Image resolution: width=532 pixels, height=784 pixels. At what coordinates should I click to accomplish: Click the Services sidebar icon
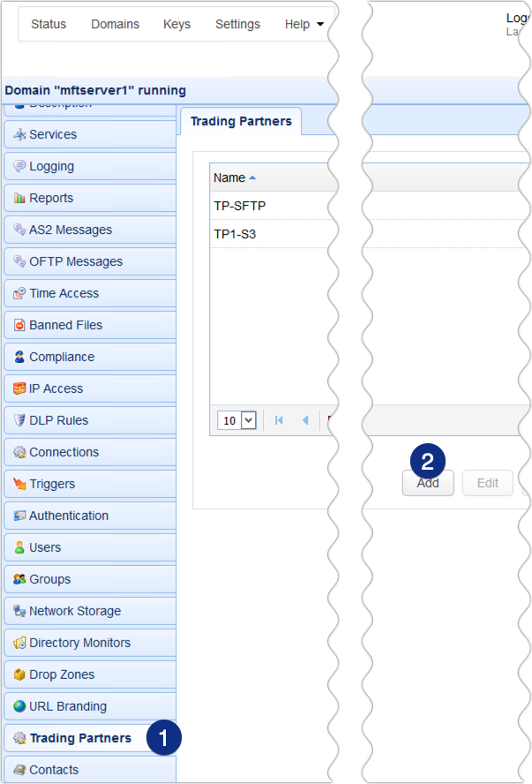tap(19, 135)
